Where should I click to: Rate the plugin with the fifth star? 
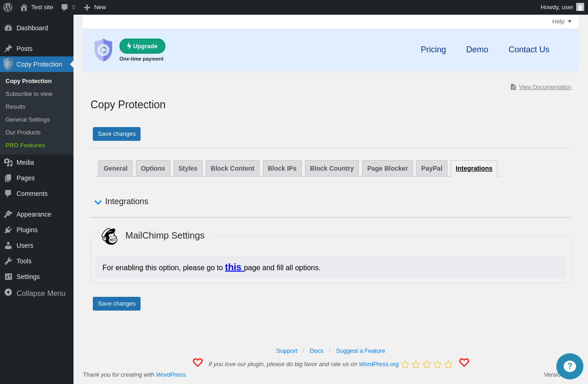pyautogui.click(x=448, y=364)
